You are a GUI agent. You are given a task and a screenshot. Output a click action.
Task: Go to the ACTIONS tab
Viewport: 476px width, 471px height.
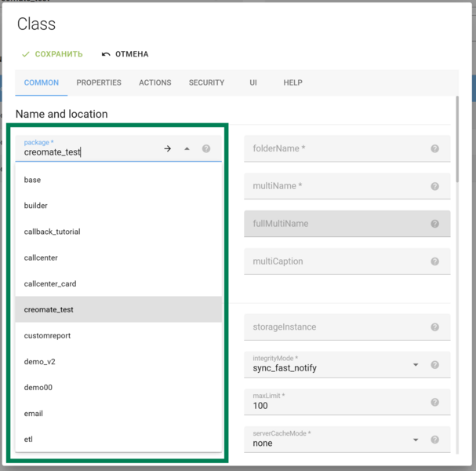pos(155,82)
